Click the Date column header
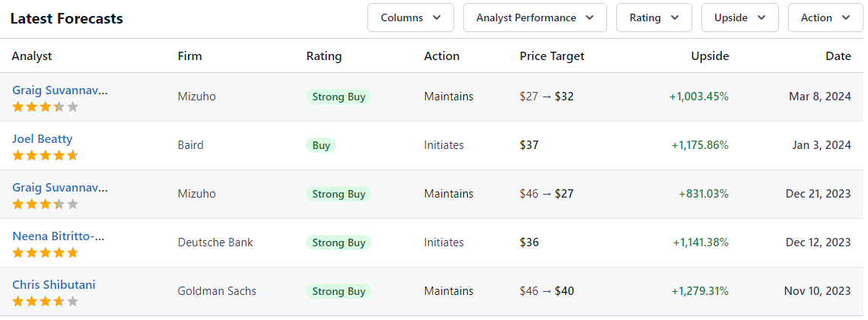868x320 pixels. (838, 55)
